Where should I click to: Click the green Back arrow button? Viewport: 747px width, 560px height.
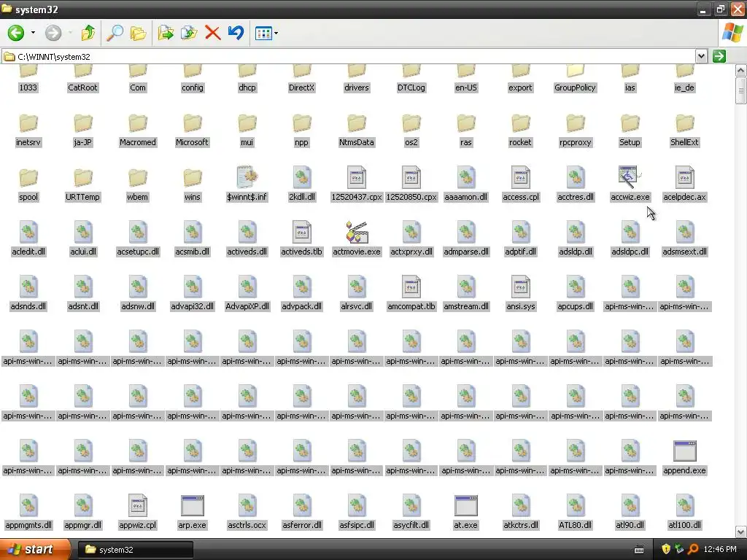pyautogui.click(x=16, y=33)
